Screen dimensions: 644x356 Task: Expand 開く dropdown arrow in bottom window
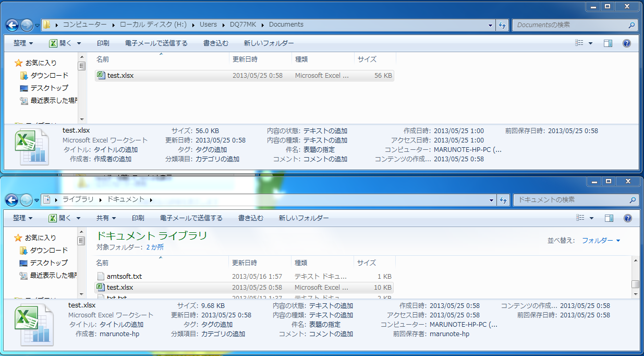point(79,218)
